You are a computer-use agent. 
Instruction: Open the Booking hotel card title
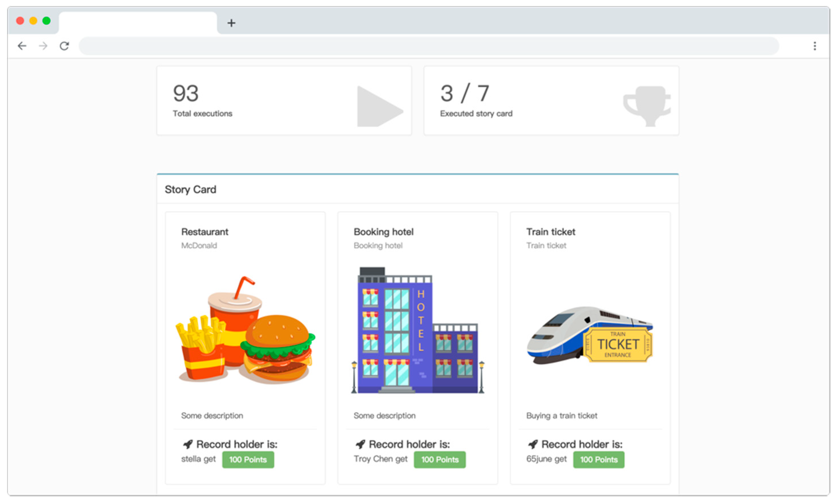coord(384,232)
